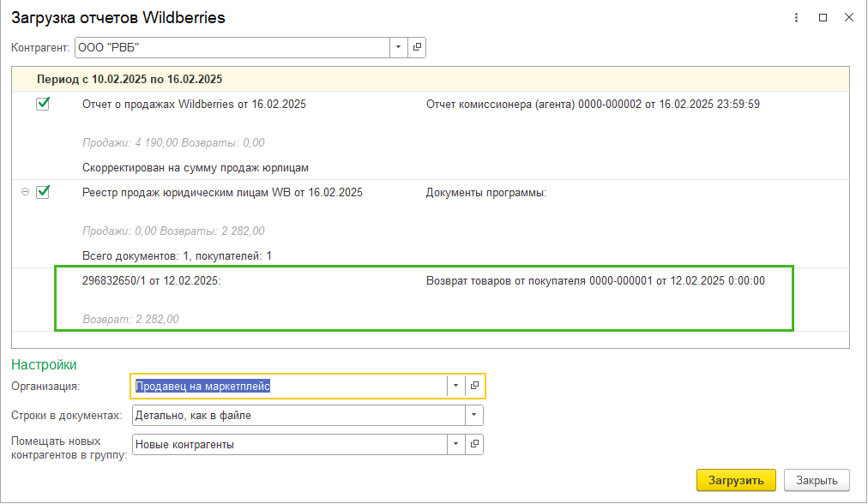The height and width of the screenshot is (504, 868).
Task: Collapse the Реестр продаж юридическим лицам row
Action: (25, 192)
